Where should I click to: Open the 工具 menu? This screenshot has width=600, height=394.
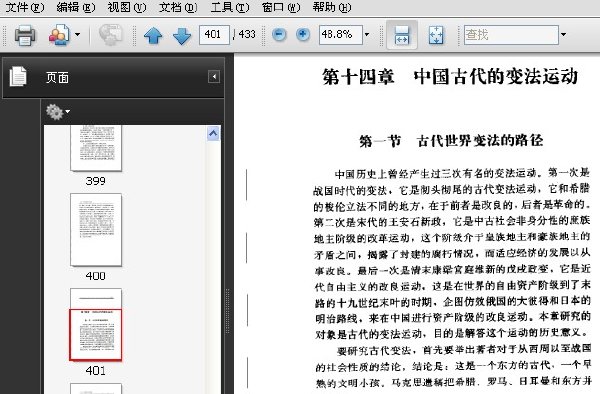(230, 7)
